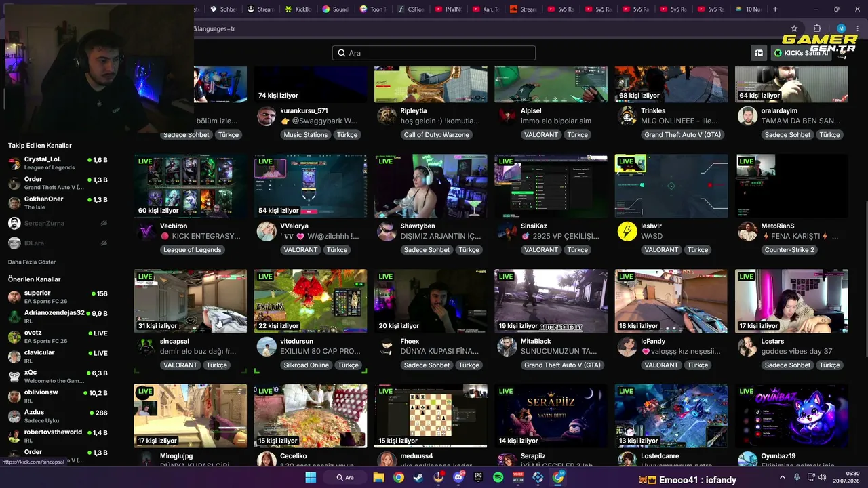868x488 pixels.
Task: Open the clavicular channel link
Action: click(58, 357)
